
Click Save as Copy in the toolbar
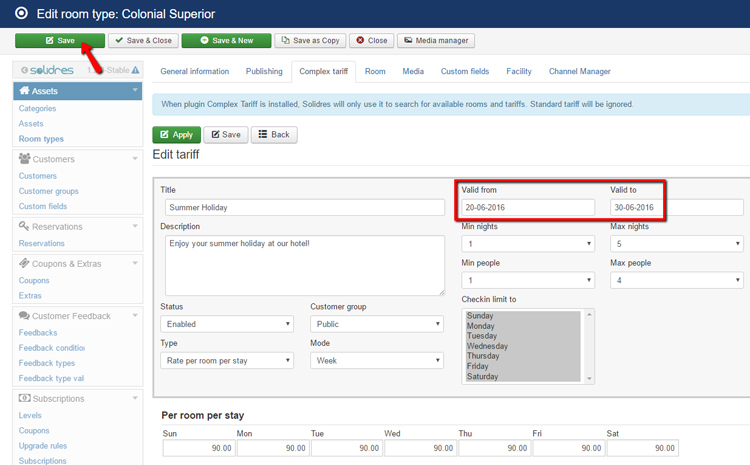pos(310,41)
